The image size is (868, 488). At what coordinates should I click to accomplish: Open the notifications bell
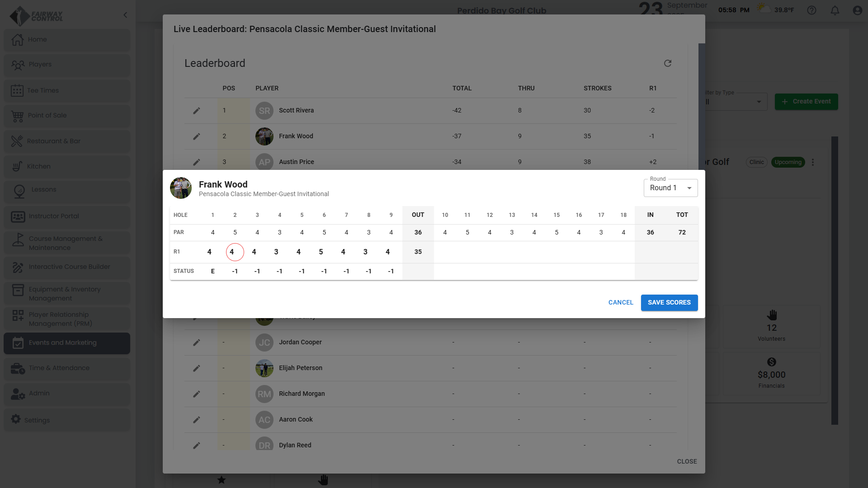[x=835, y=10]
